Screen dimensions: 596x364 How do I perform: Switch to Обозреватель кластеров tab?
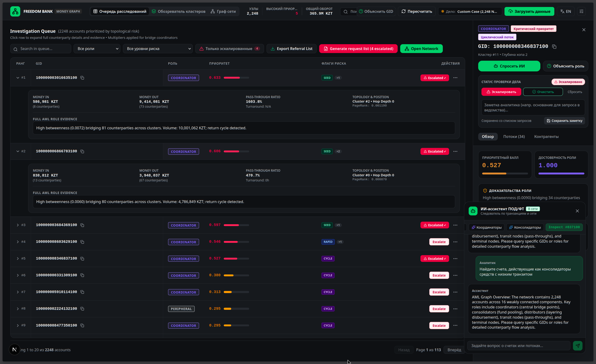point(179,11)
